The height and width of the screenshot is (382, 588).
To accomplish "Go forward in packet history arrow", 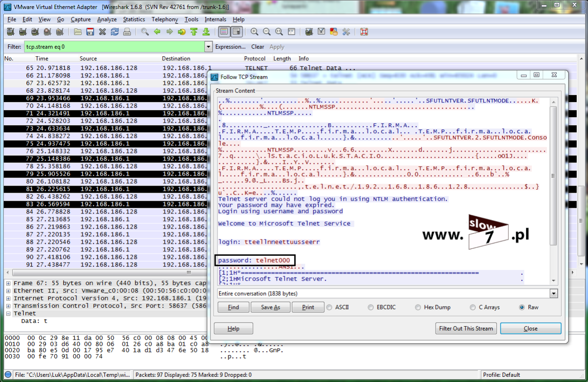I will 169,32.
